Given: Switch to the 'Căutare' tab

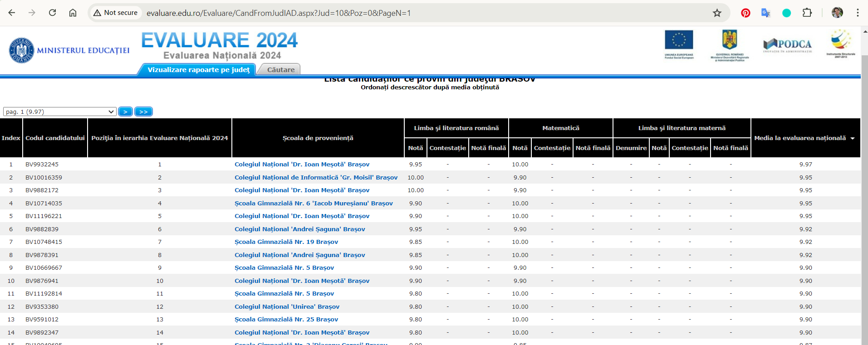Looking at the screenshot, I should [280, 69].
